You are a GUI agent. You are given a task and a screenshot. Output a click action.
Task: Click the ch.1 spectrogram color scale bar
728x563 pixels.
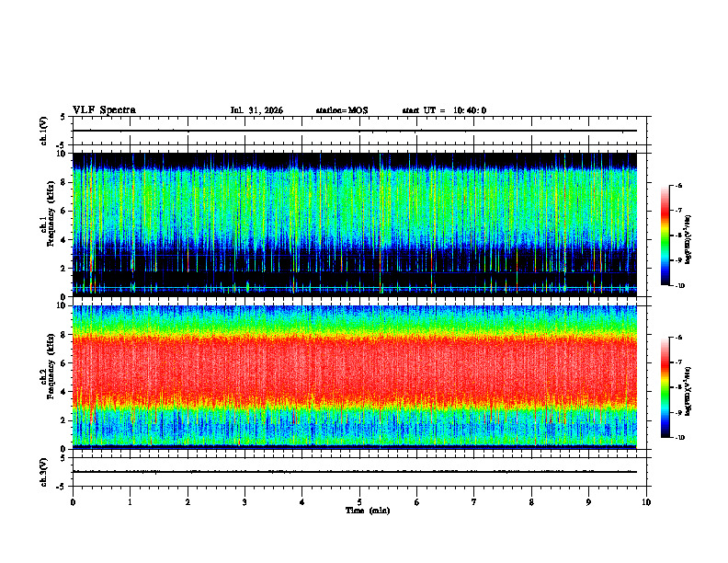click(x=665, y=236)
